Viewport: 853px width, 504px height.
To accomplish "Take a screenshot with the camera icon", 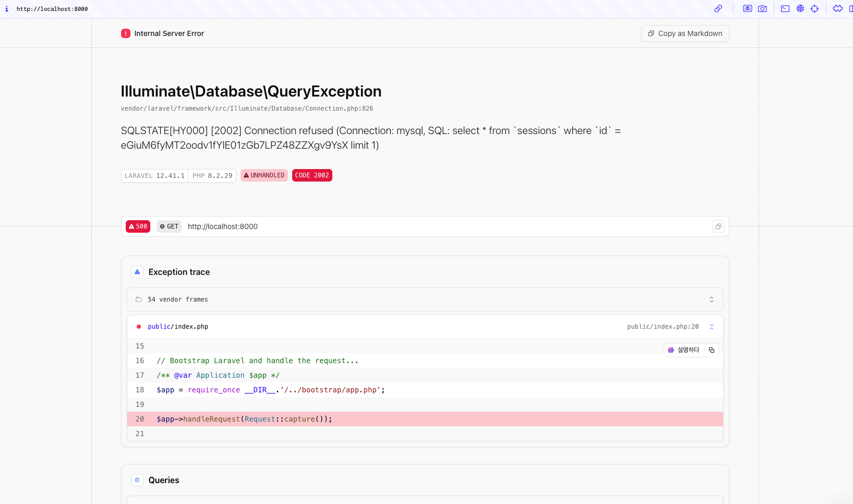I will click(762, 8).
